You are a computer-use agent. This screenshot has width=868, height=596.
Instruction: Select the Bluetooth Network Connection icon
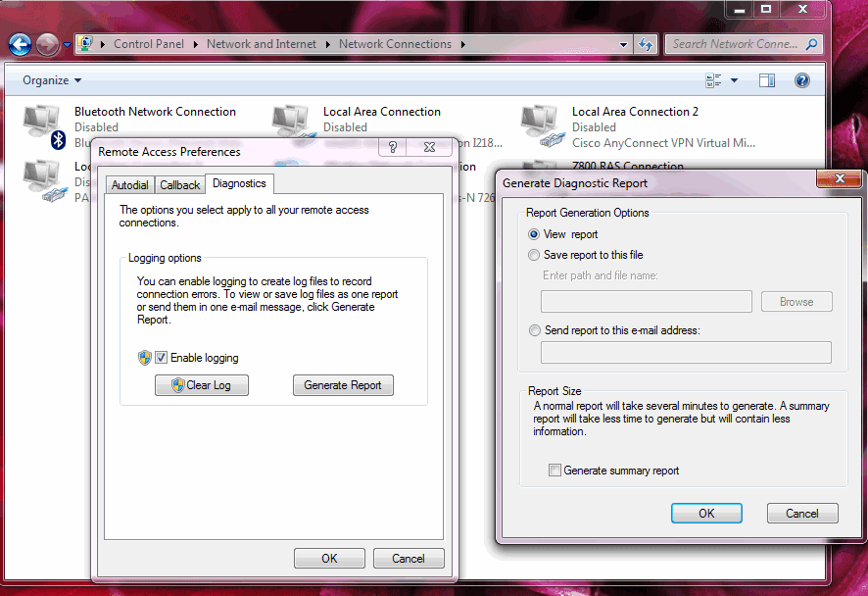click(44, 126)
